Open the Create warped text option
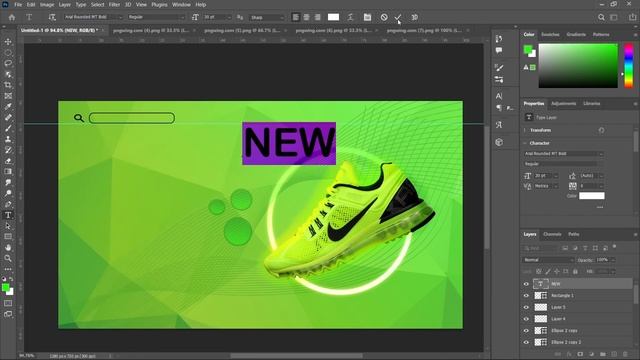 (351, 17)
